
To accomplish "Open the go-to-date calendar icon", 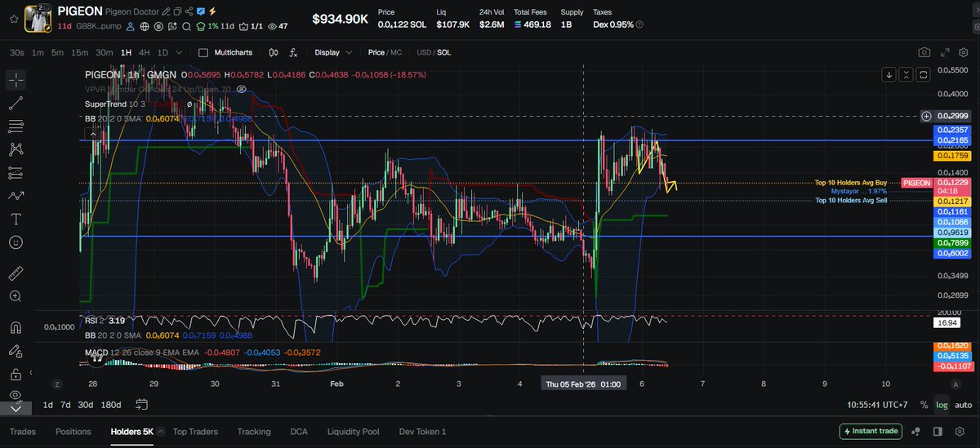I will coord(141,404).
